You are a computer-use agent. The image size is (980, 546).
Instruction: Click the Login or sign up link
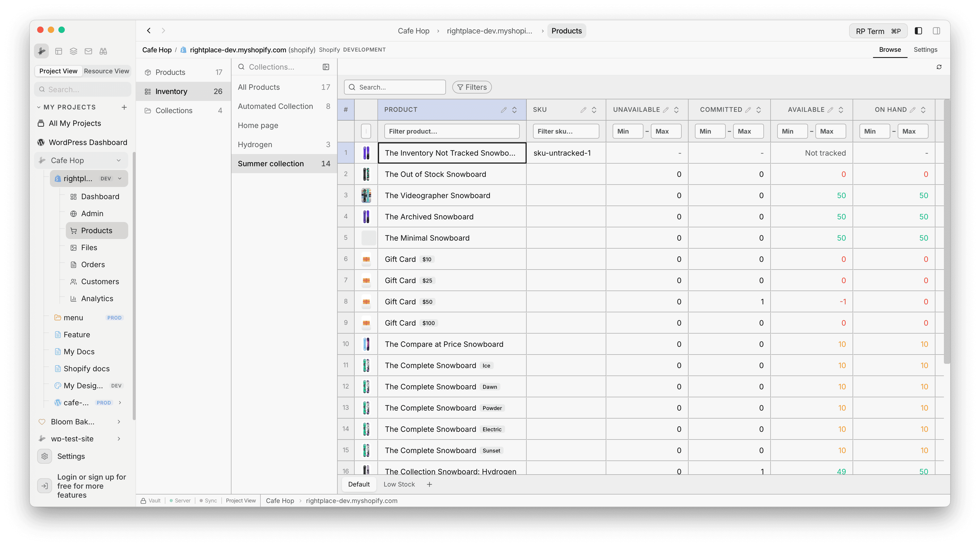coord(91,486)
